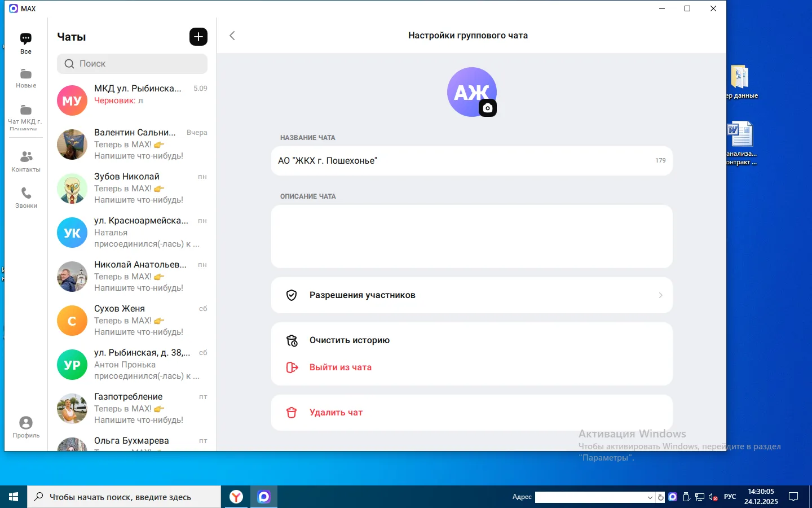The image size is (812, 508).
Task: Open Profile in the sidebar
Action: [x=26, y=427]
